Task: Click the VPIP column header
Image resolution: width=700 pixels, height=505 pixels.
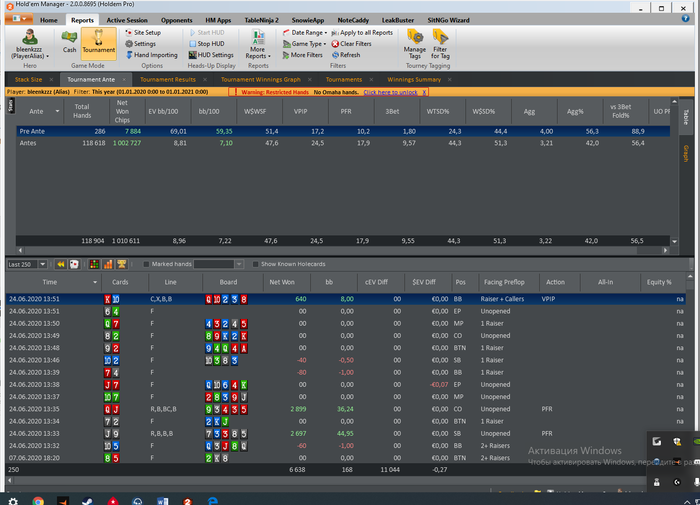Action: (x=300, y=111)
